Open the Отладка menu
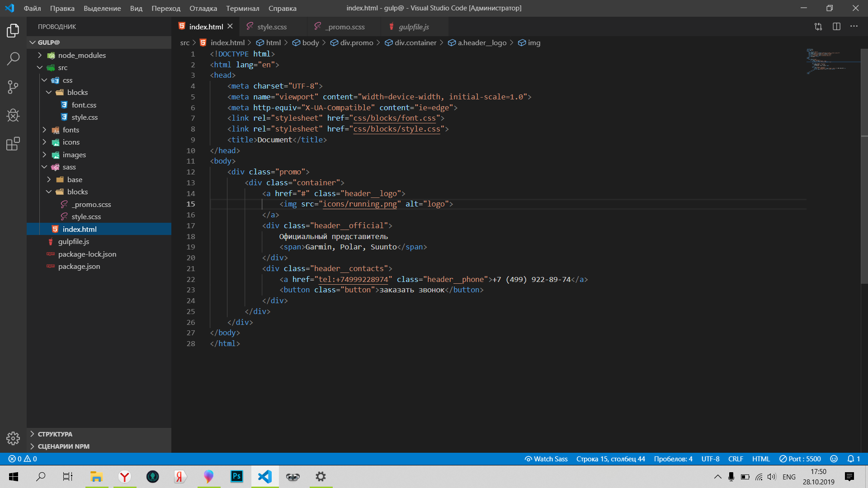Screen dimensions: 868x488 tap(203, 8)
